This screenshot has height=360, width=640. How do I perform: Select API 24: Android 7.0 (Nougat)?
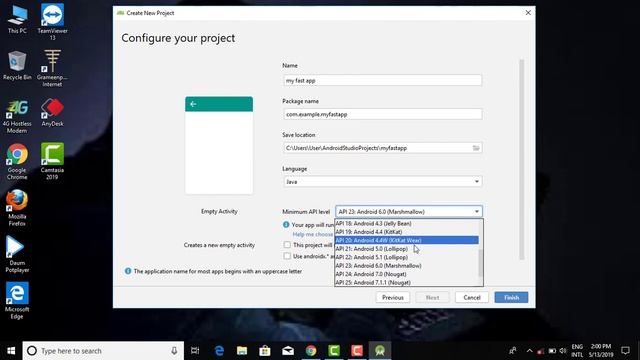407,274
